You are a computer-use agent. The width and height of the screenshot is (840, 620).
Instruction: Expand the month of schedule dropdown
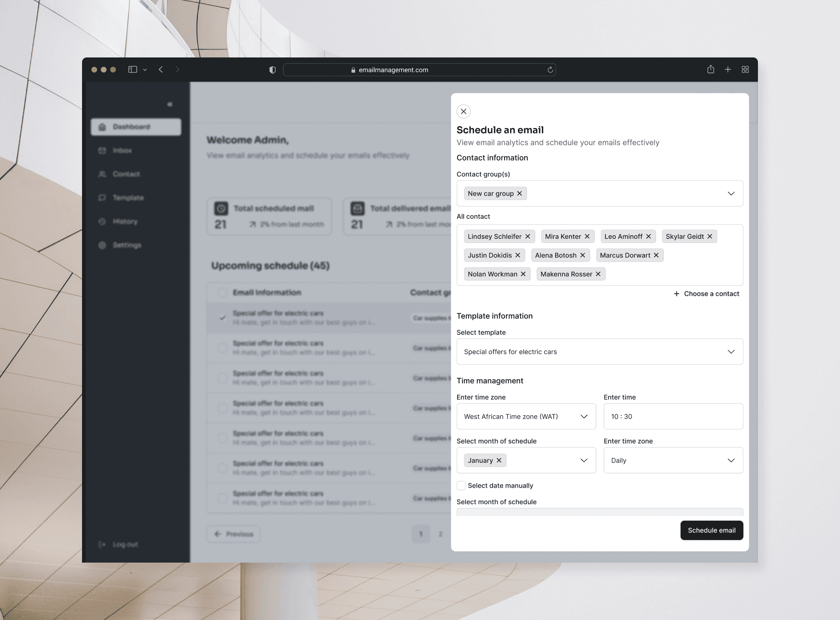pos(584,460)
